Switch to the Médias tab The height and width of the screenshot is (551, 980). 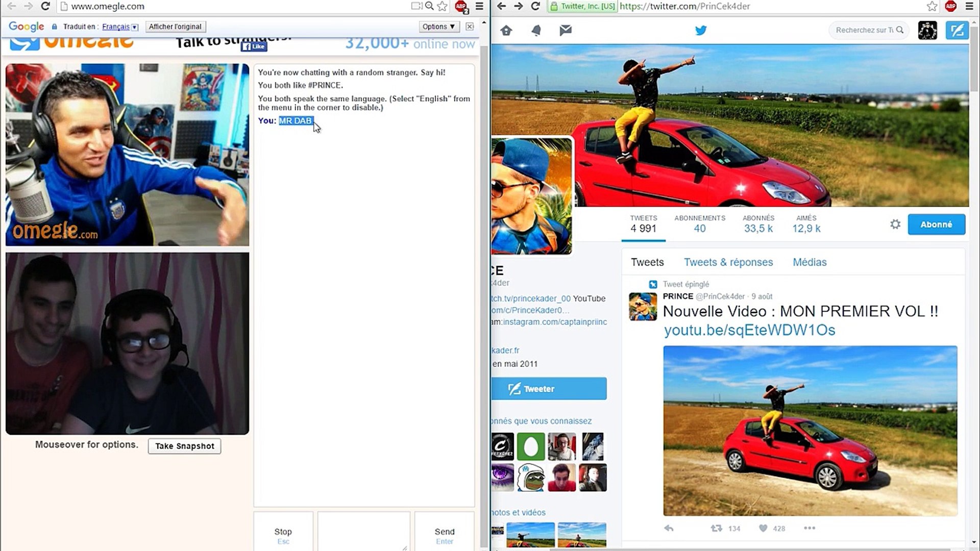point(810,262)
